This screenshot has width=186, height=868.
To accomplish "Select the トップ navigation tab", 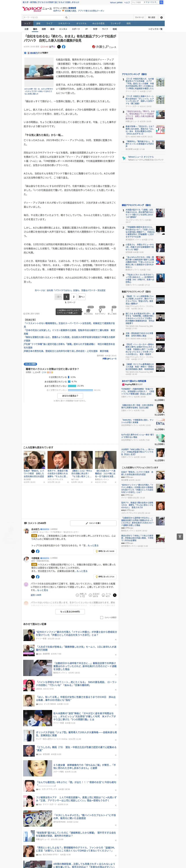I will (x=27, y=24).
